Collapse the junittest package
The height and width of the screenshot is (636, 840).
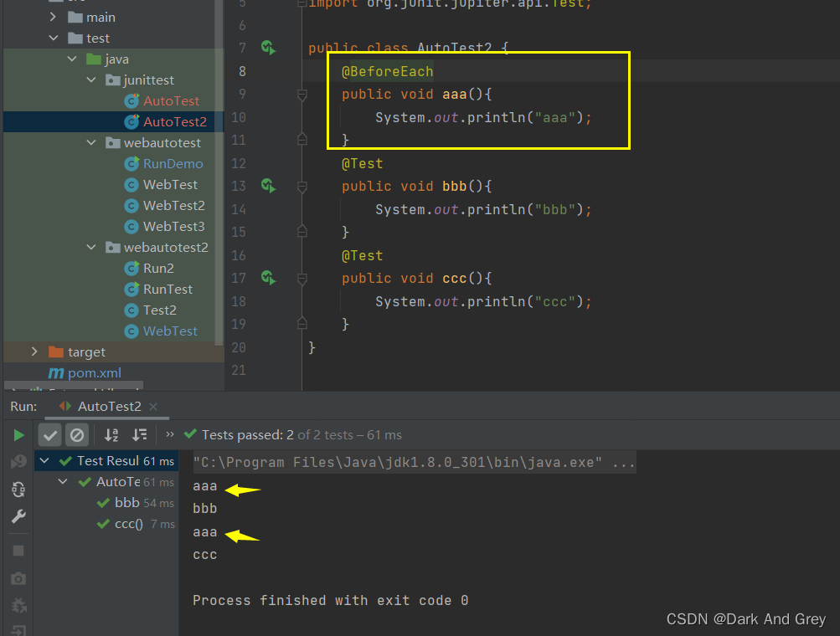click(x=91, y=79)
